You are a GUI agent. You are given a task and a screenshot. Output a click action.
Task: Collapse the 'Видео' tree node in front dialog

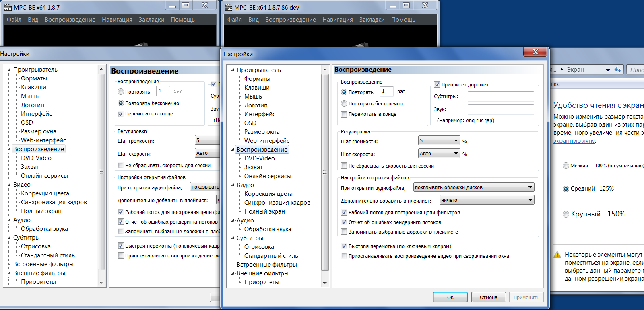click(233, 185)
